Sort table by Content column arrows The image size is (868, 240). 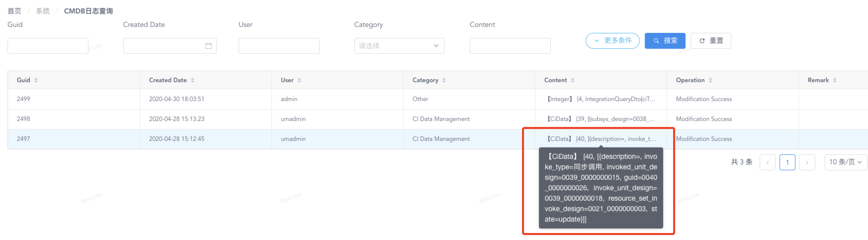tap(572, 80)
